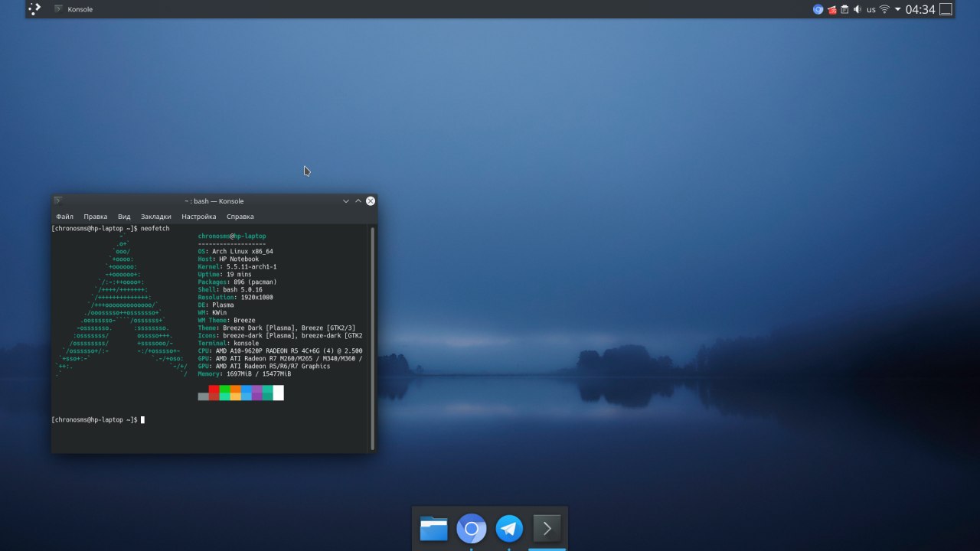The width and height of the screenshot is (980, 551).
Task: Click the terminal cursor at the bottom prompt
Action: pyautogui.click(x=142, y=419)
